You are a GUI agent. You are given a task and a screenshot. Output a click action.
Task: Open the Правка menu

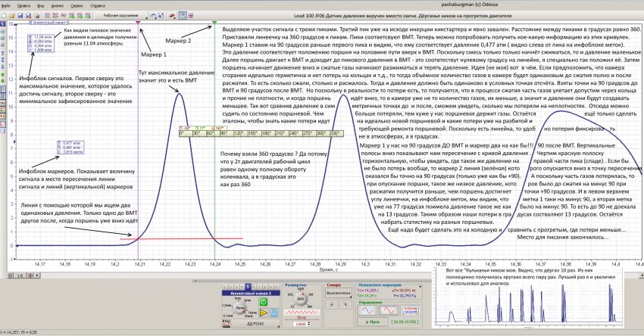[23, 6]
